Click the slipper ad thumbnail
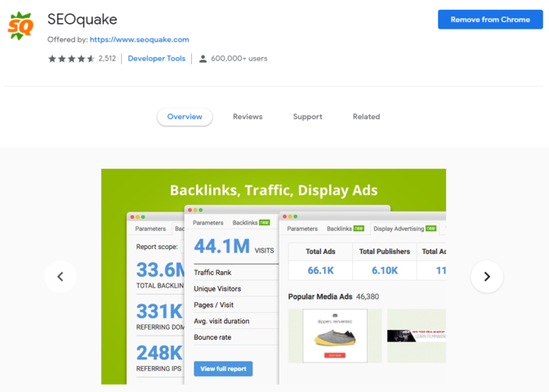 click(x=335, y=336)
